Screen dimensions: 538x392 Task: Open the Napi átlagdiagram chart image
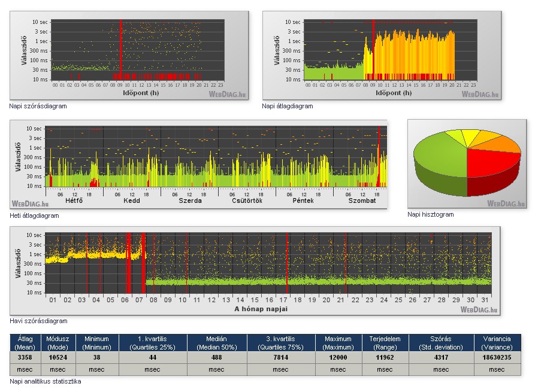coord(382,55)
